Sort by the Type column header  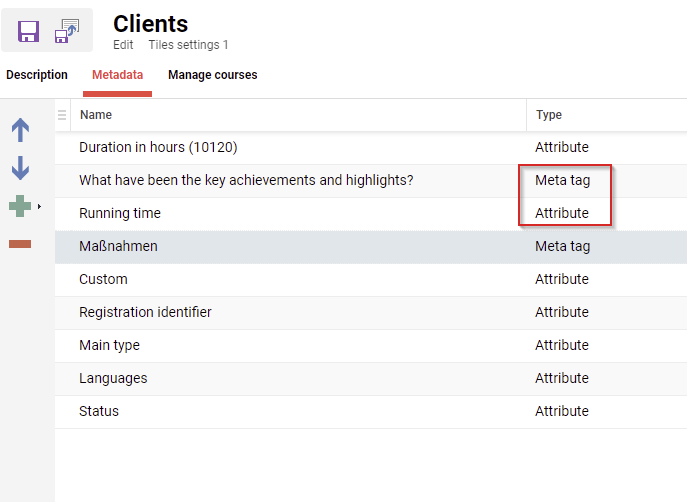point(549,115)
